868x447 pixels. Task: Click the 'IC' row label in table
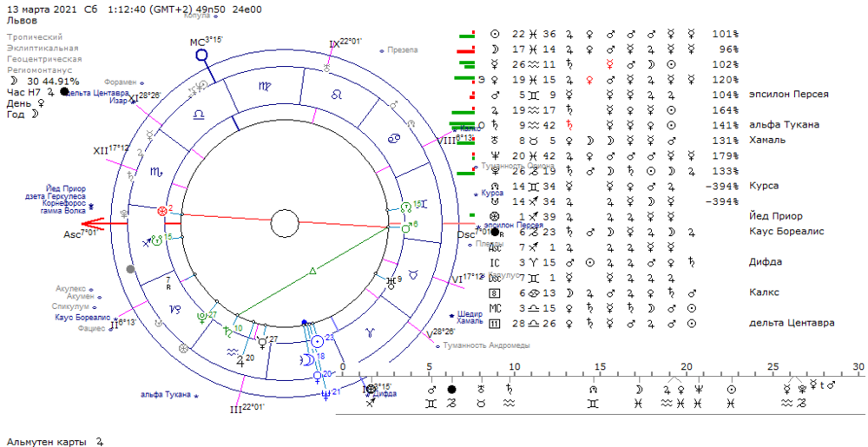[495, 262]
